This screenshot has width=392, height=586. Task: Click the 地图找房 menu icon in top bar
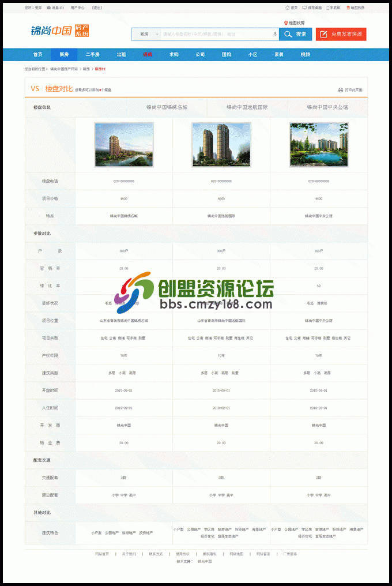pyautogui.click(x=348, y=7)
